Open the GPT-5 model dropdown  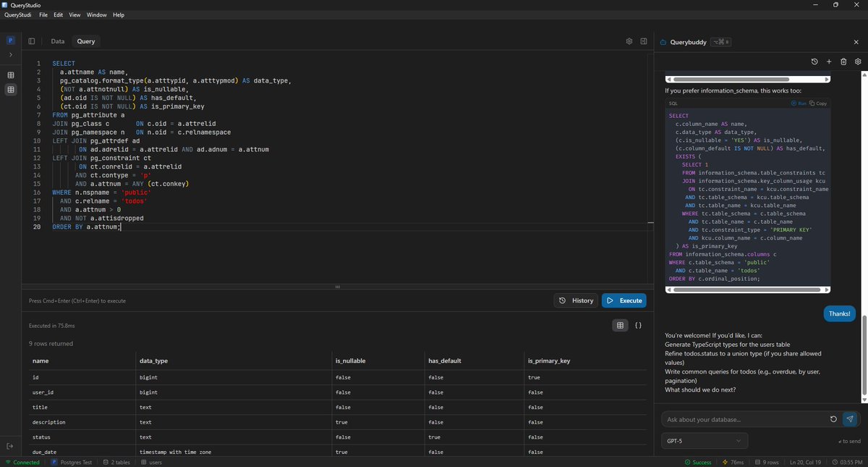tap(705, 441)
